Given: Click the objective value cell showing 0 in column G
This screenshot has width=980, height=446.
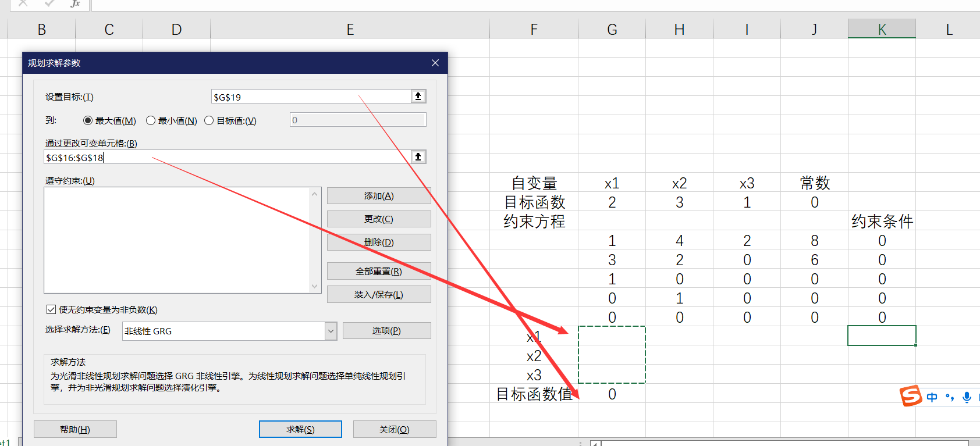Looking at the screenshot, I should [x=612, y=394].
